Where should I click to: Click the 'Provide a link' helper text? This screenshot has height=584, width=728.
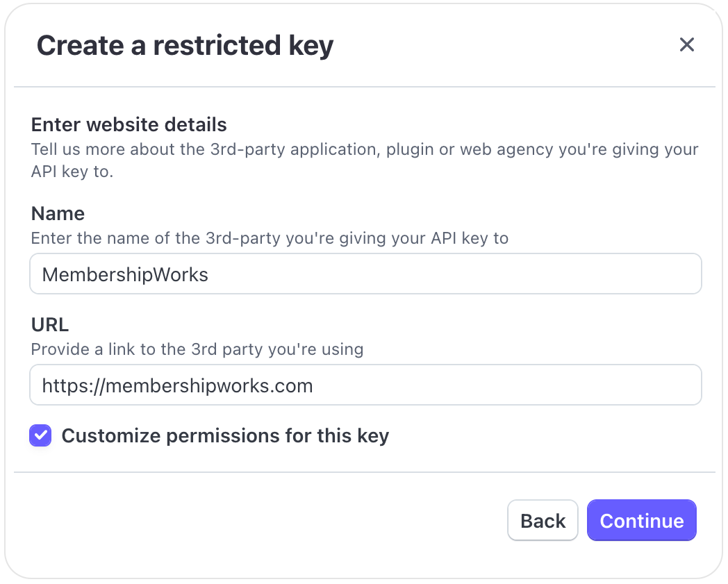(197, 349)
